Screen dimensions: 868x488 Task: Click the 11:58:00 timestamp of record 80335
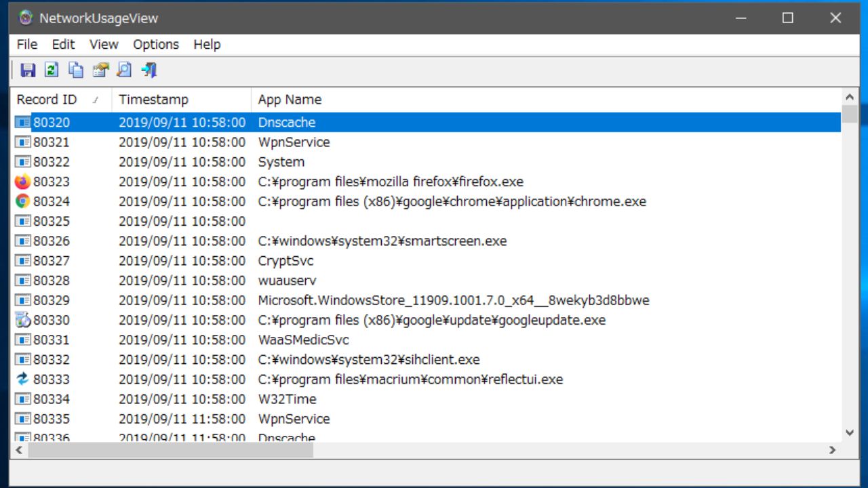click(182, 419)
